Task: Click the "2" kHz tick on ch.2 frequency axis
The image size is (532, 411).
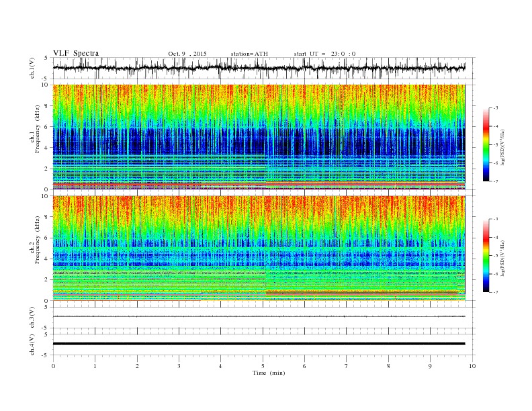Action: pyautogui.click(x=47, y=280)
